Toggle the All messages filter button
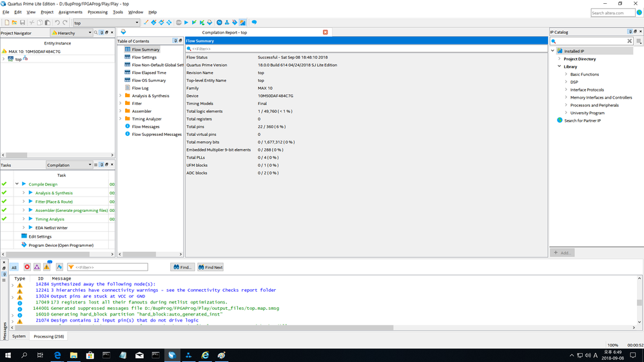644x362 pixels. pos(14,267)
